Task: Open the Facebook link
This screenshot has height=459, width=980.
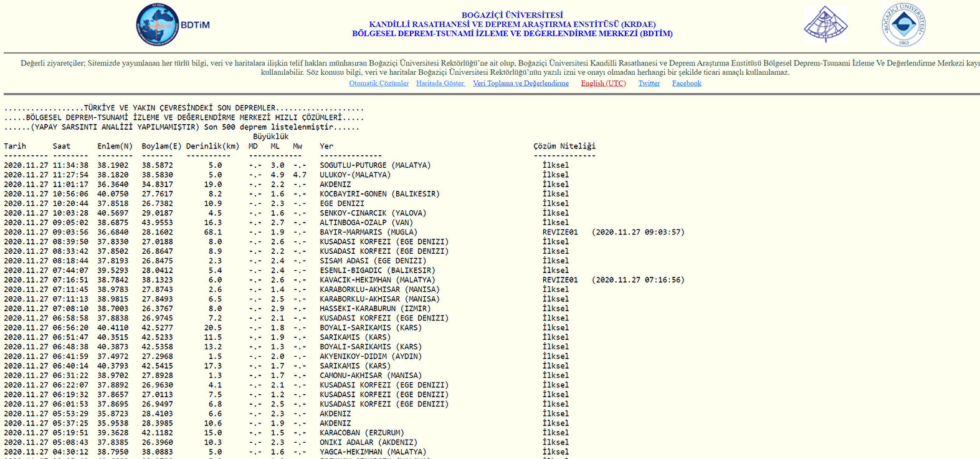Action: pyautogui.click(x=686, y=84)
